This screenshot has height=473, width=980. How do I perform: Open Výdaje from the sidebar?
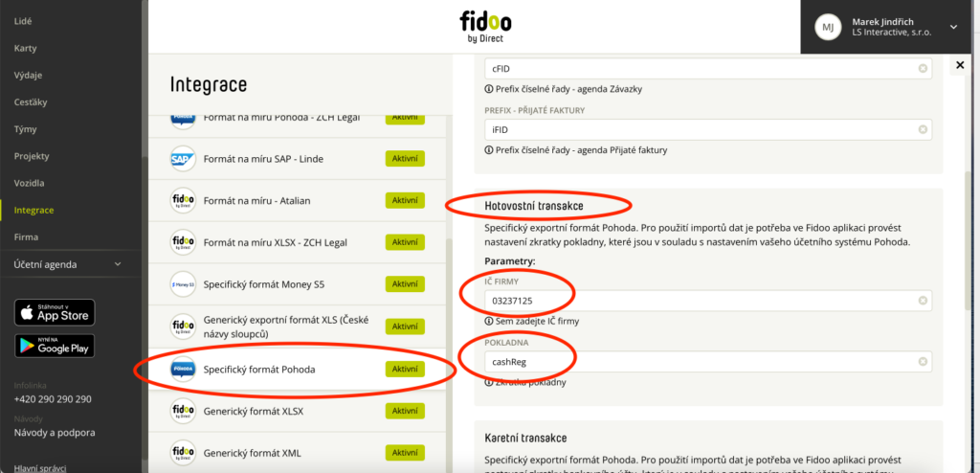click(x=28, y=75)
